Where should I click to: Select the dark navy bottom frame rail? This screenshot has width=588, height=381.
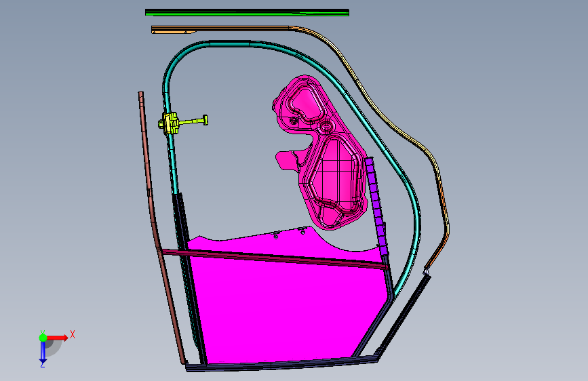pyautogui.click(x=281, y=365)
